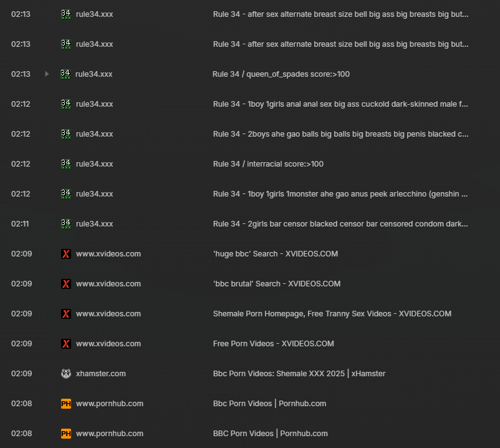Open the "'bbc brutal' Search - XVIDEOS.COM" entry

(277, 284)
